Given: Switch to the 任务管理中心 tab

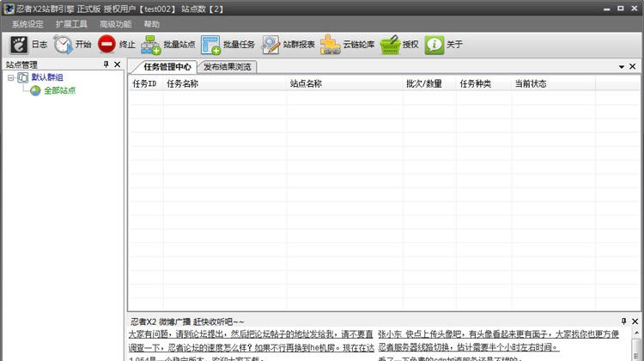Looking at the screenshot, I should click(167, 66).
